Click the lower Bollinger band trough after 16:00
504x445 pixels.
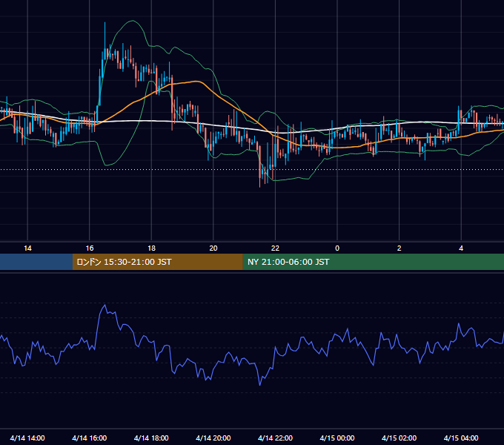pos(106,165)
